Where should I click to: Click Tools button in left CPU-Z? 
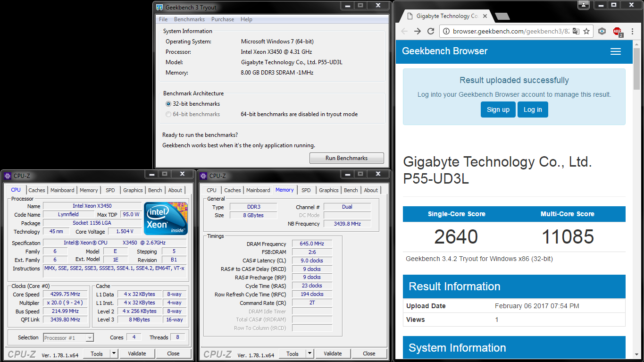click(97, 354)
